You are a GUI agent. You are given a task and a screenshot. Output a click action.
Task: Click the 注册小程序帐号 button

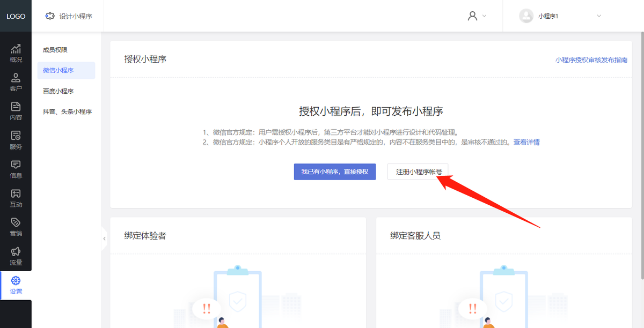coord(418,172)
